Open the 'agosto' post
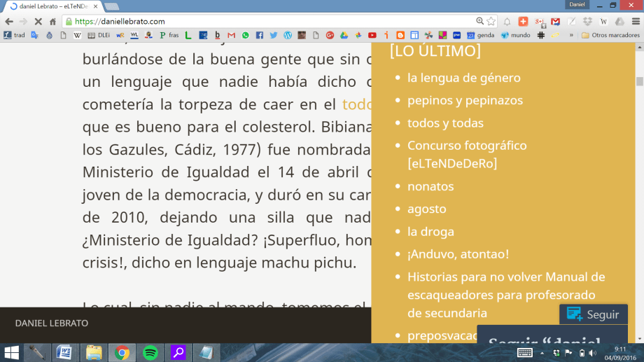The width and height of the screenshot is (644, 362). 427,209
